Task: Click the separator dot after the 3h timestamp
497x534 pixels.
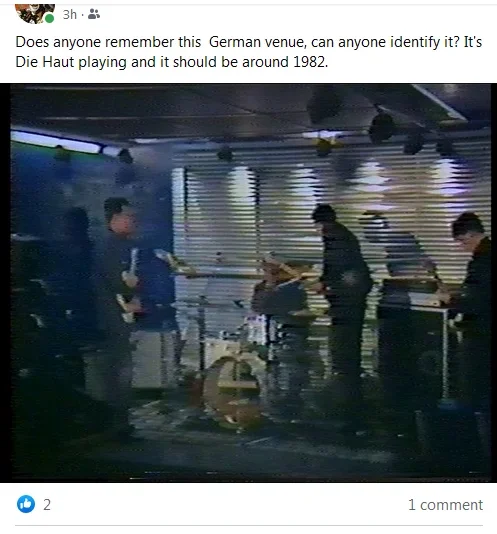Action: coord(82,15)
